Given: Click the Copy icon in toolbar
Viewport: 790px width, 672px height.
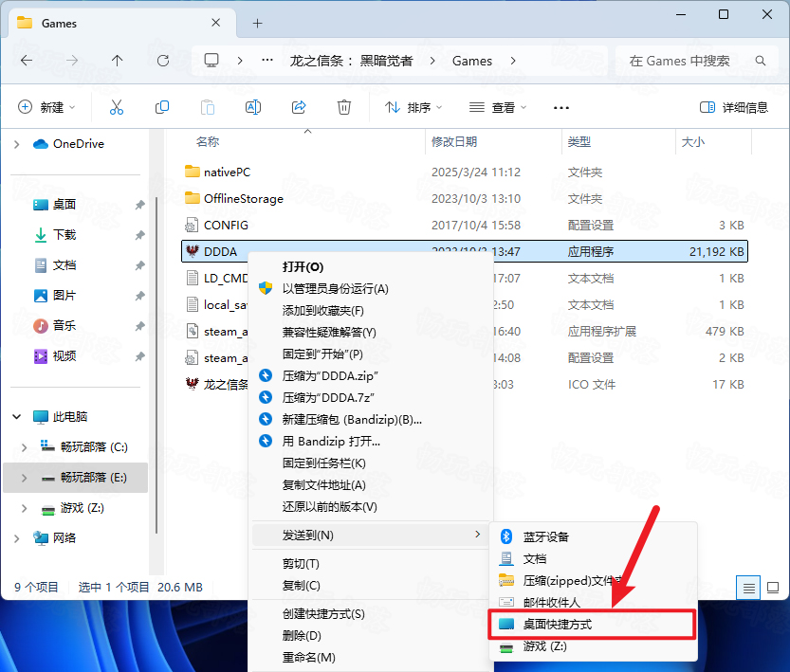Looking at the screenshot, I should (162, 107).
